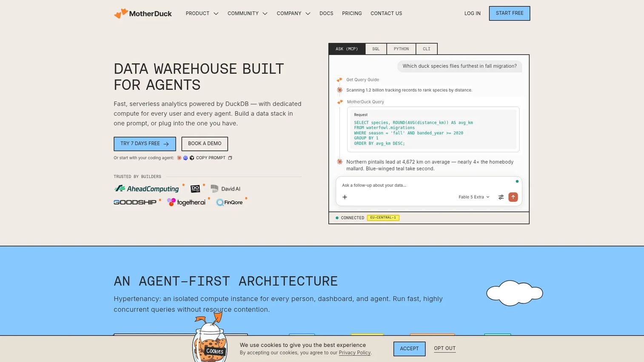This screenshot has width=644, height=362.
Task: Click the green CONNECTED status dot
Action: click(337, 218)
